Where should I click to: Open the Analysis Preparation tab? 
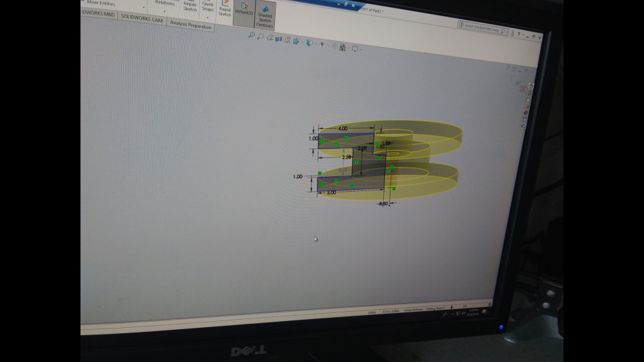tap(191, 25)
